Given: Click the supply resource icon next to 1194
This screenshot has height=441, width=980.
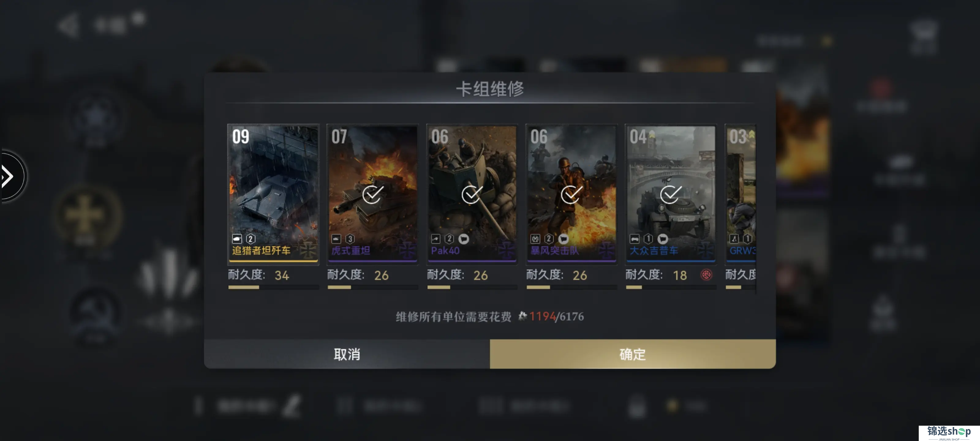Looking at the screenshot, I should (x=523, y=316).
